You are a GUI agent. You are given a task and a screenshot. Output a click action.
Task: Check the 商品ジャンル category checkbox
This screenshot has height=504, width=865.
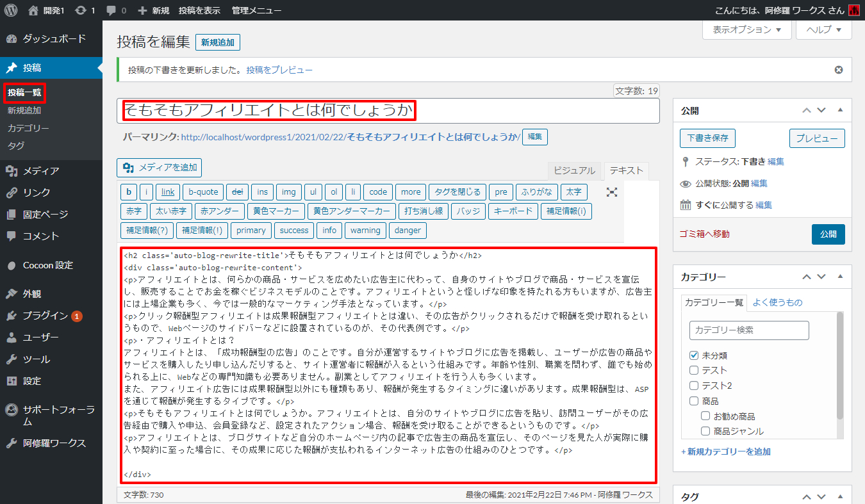[705, 432]
